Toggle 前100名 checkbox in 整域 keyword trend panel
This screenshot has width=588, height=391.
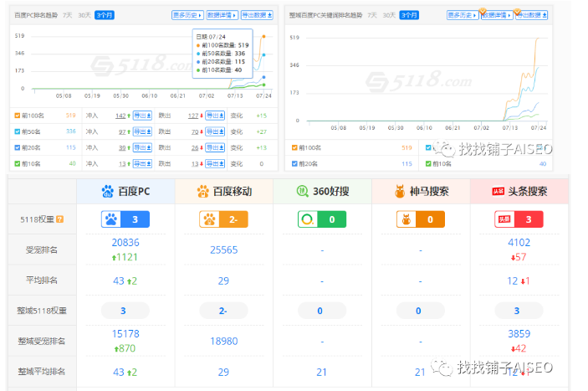[294, 148]
